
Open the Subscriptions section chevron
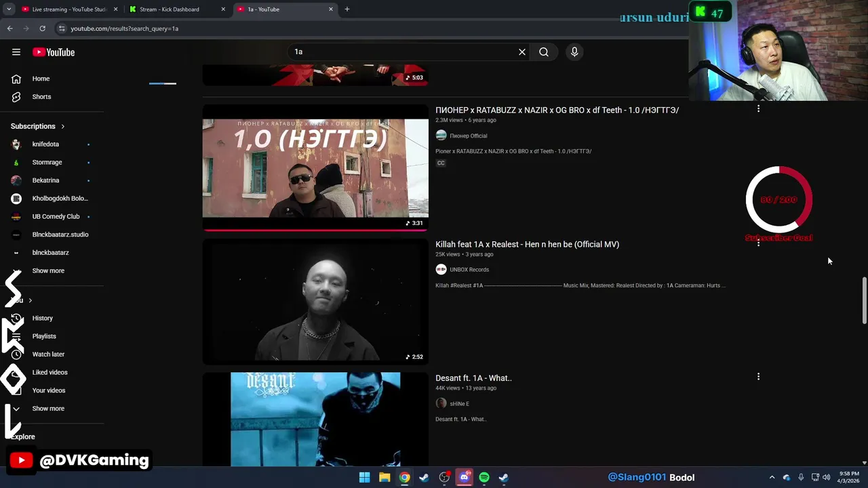coord(63,127)
